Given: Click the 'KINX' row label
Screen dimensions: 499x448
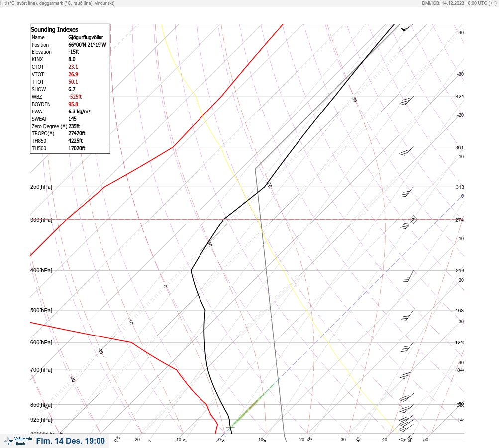Looking at the screenshot, I should pyautogui.click(x=37, y=59).
